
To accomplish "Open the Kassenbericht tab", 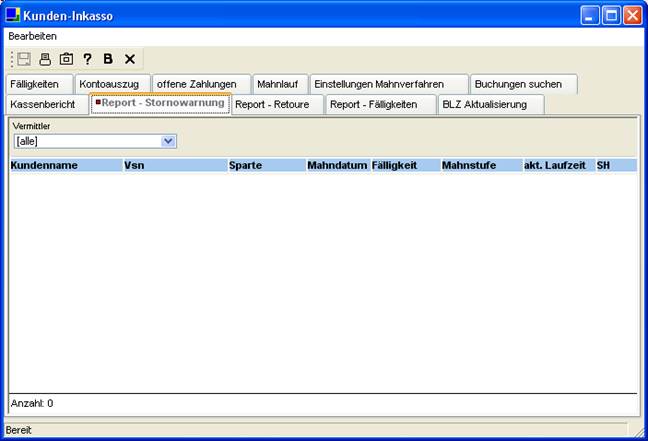I will pyautogui.click(x=43, y=104).
